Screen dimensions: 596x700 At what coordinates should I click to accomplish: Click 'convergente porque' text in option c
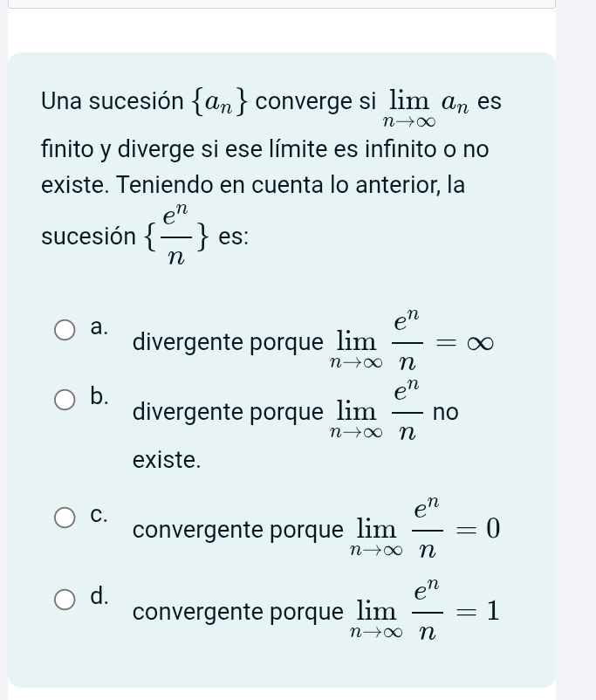pos(237,531)
